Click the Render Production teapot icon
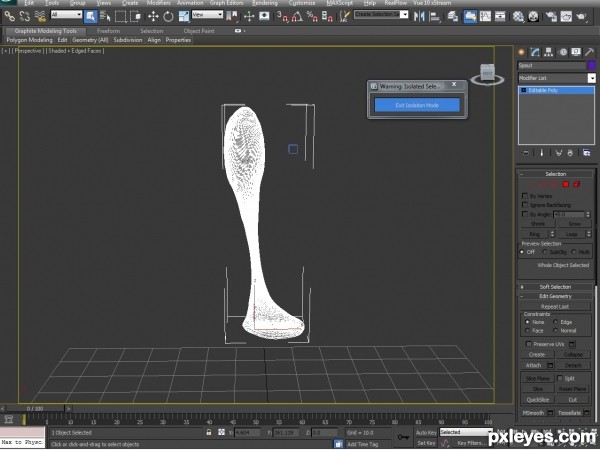Viewport: 600px width, 450px height. [x=581, y=16]
